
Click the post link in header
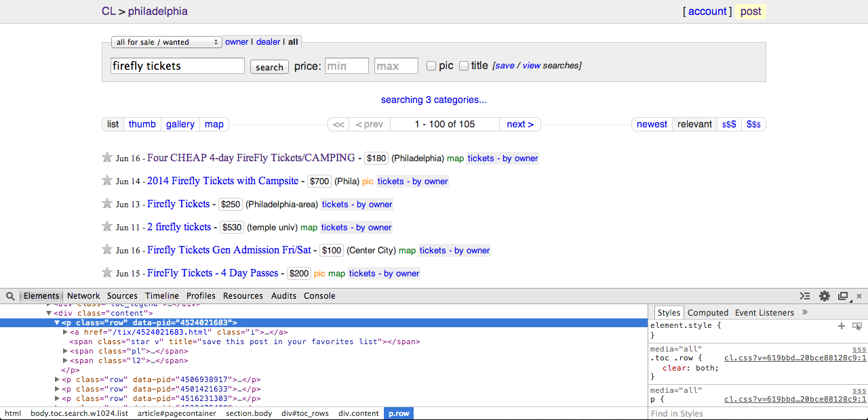[751, 11]
